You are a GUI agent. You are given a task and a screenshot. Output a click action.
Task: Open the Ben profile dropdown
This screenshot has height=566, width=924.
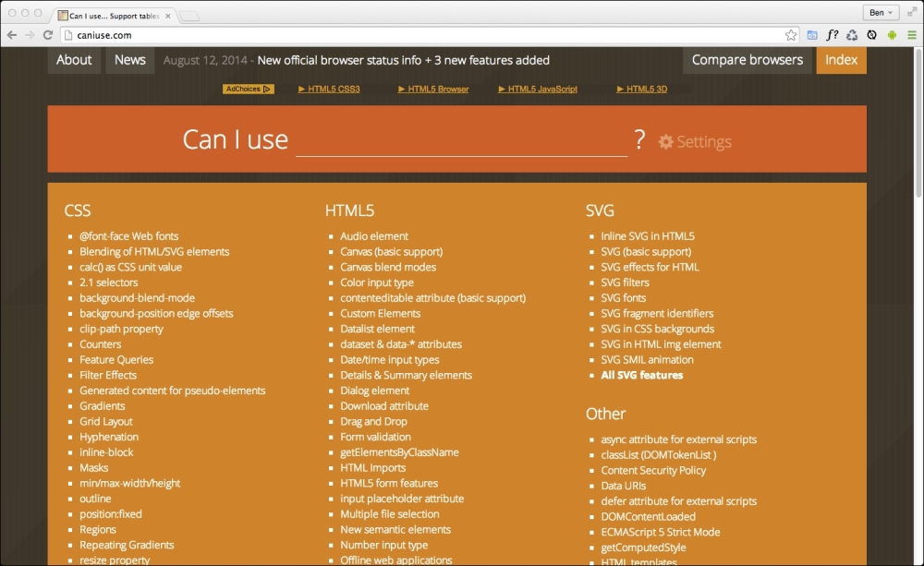(x=882, y=12)
